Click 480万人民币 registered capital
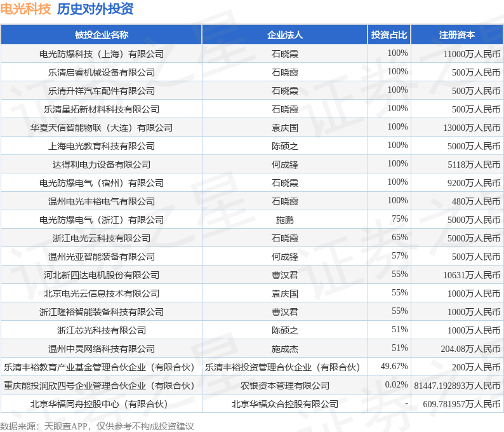The height and width of the screenshot is (432, 504). click(476, 201)
